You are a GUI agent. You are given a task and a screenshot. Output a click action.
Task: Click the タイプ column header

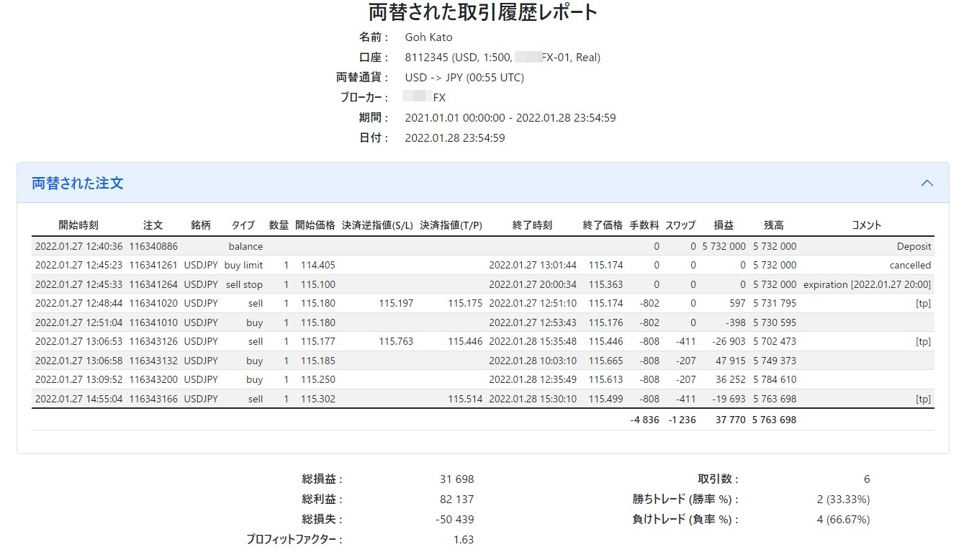243,225
